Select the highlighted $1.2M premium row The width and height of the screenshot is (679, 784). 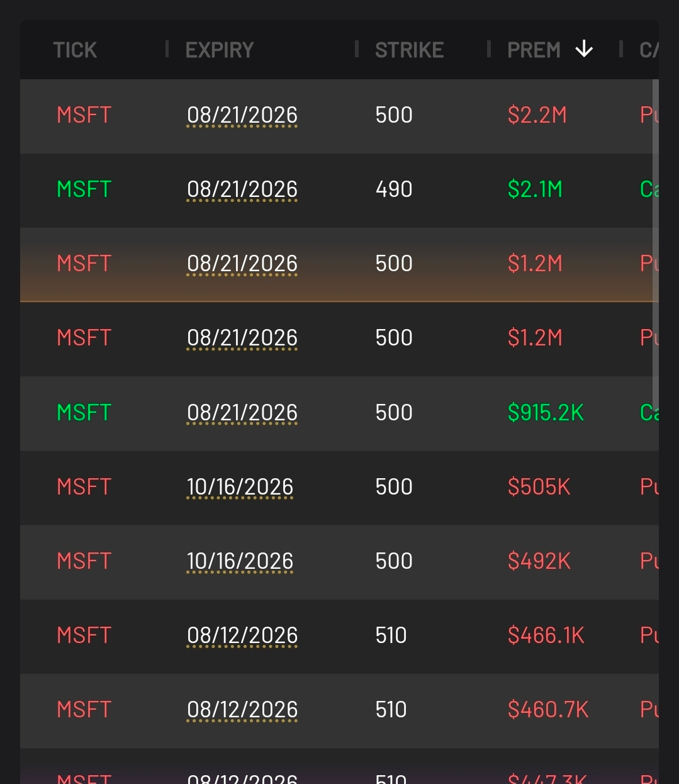[339, 265]
